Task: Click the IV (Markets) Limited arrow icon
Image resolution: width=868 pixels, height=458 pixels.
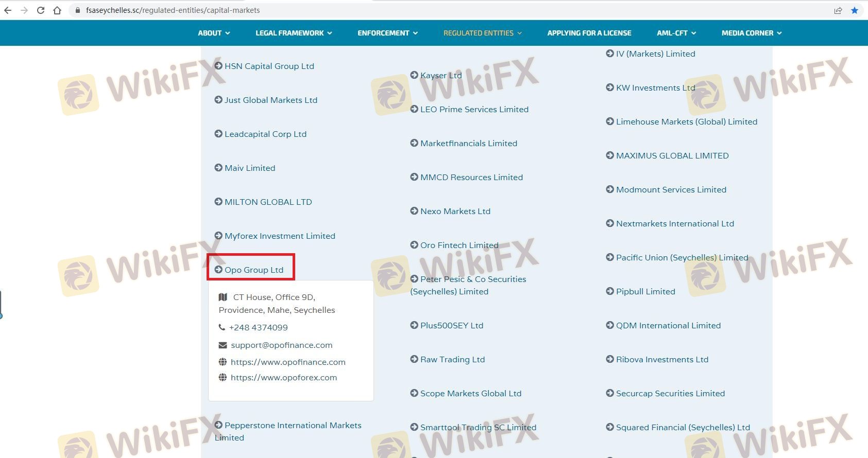Action: click(610, 54)
